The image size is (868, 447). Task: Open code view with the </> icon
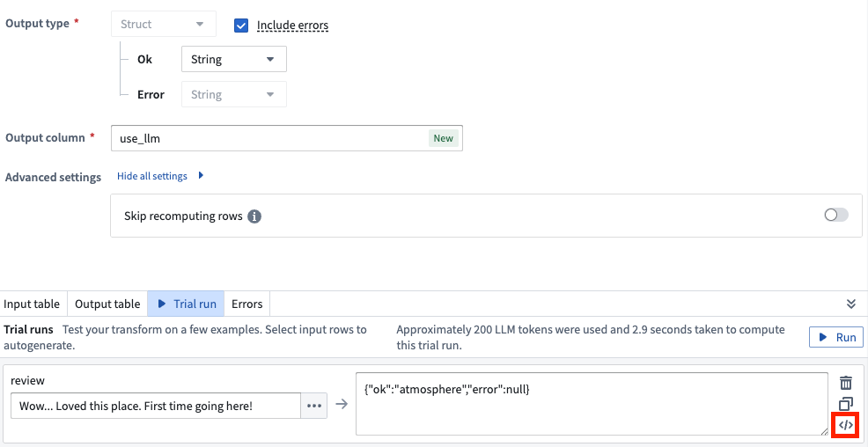coord(845,425)
